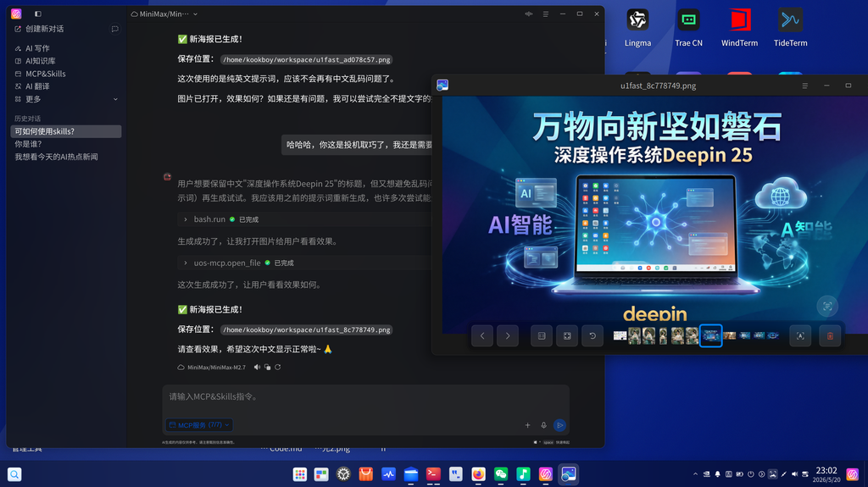Open the power icon in system tray
This screenshot has width=868, height=487.
click(x=751, y=474)
